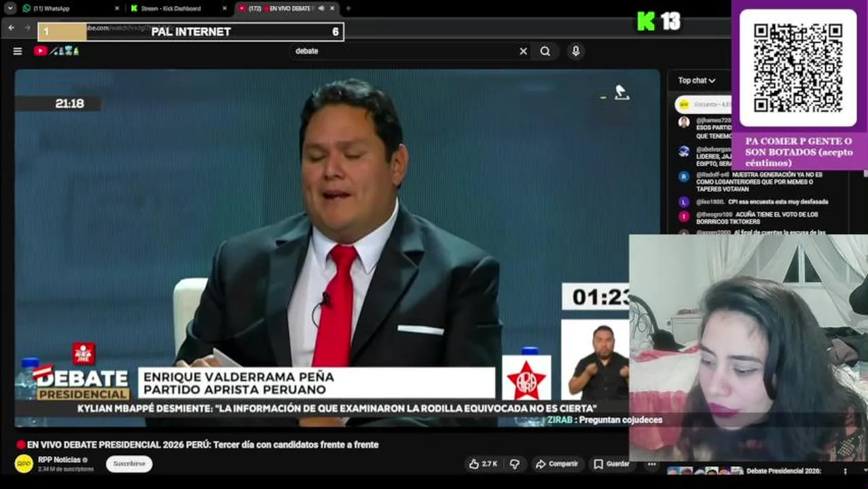Close the Kick Dashboard tab

(225, 8)
